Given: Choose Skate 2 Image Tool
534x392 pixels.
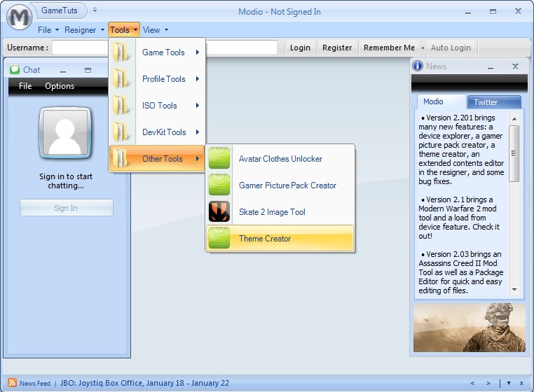Looking at the screenshot, I should (x=280, y=211).
